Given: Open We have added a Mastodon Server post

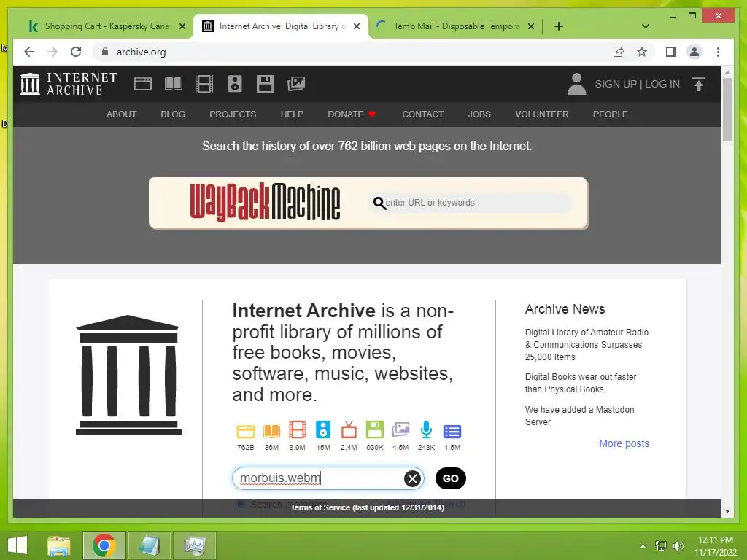Looking at the screenshot, I should [x=580, y=416].
